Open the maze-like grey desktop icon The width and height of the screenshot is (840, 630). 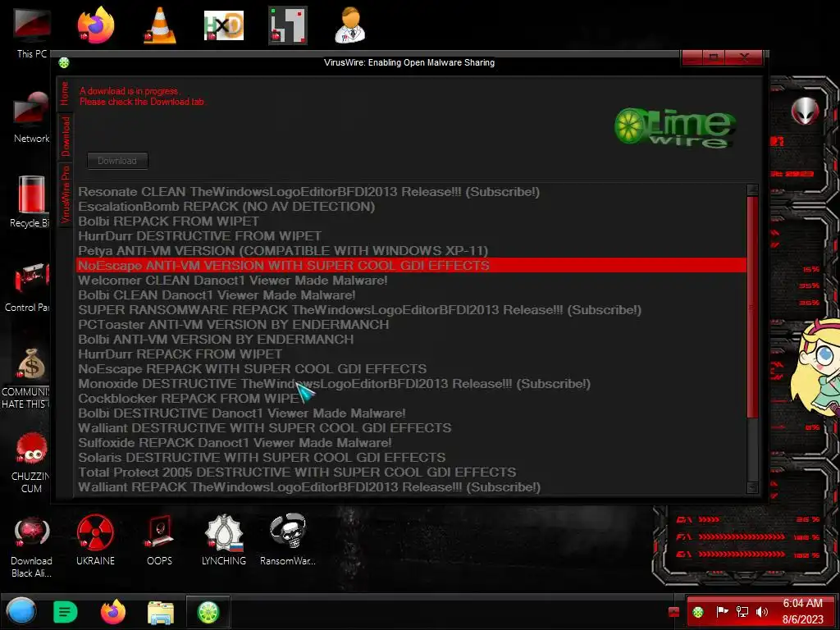[288, 25]
